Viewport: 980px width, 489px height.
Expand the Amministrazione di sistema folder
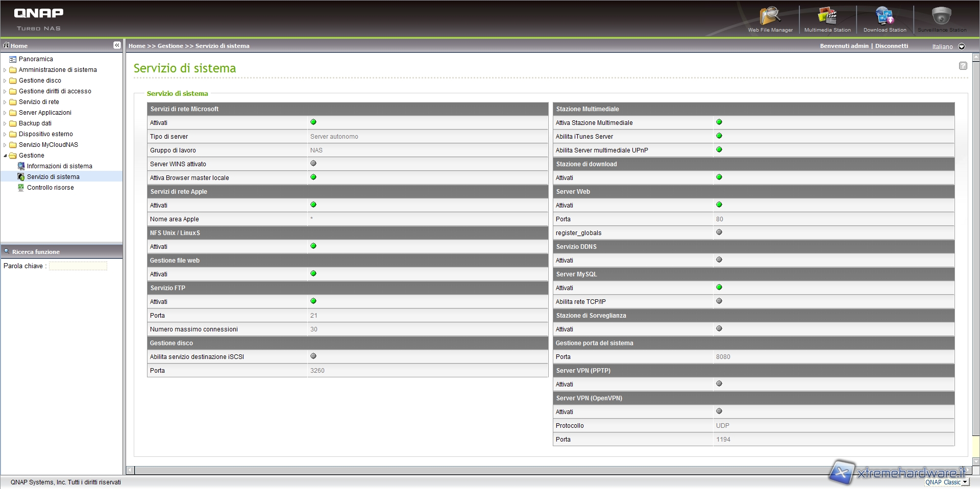(5, 70)
